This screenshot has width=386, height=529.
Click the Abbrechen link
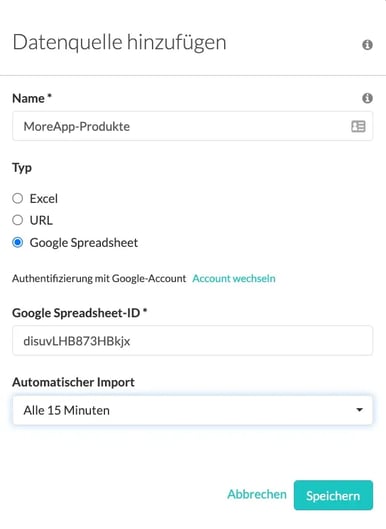[257, 494]
